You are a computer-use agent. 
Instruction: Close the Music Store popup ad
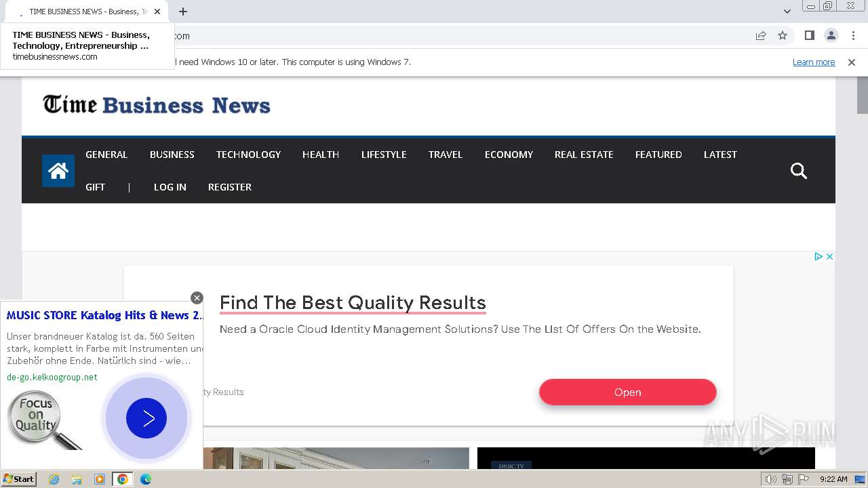click(x=197, y=298)
